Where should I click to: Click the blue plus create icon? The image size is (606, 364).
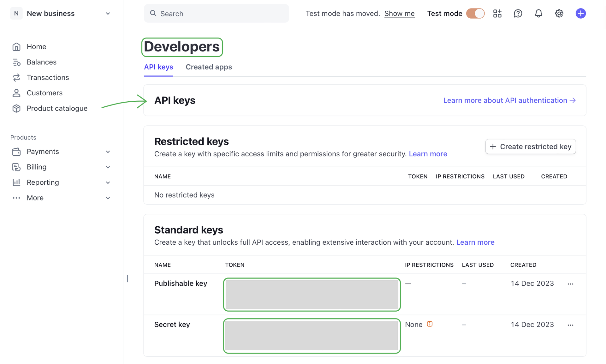pos(580,13)
